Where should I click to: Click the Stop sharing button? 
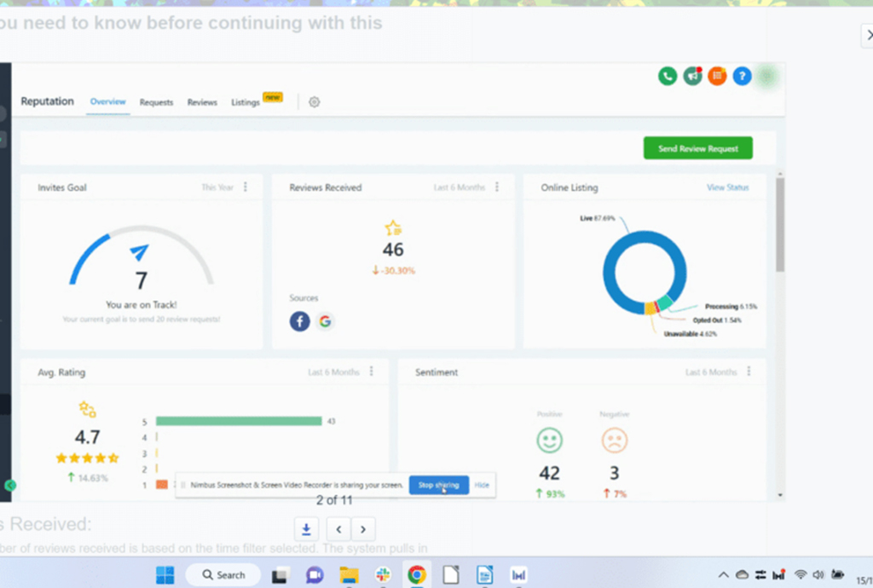438,485
